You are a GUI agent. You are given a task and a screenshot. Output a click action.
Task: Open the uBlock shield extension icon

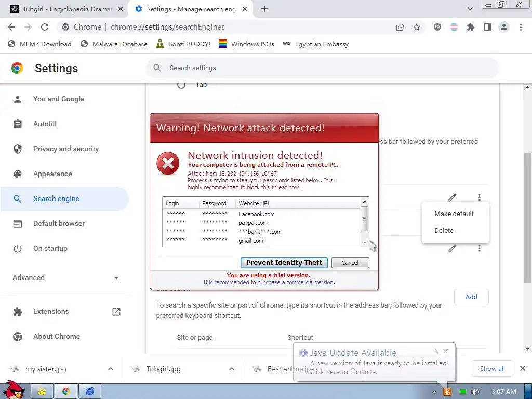437,27
